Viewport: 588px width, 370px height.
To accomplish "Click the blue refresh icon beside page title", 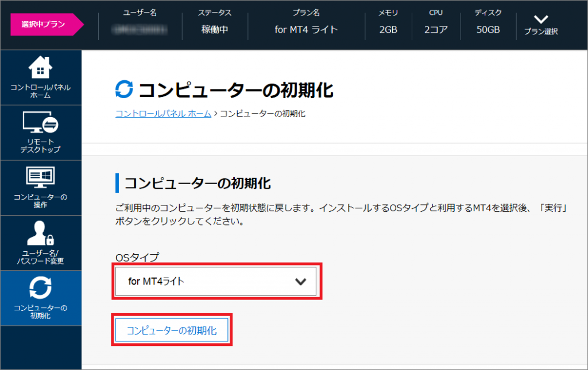I will [124, 89].
